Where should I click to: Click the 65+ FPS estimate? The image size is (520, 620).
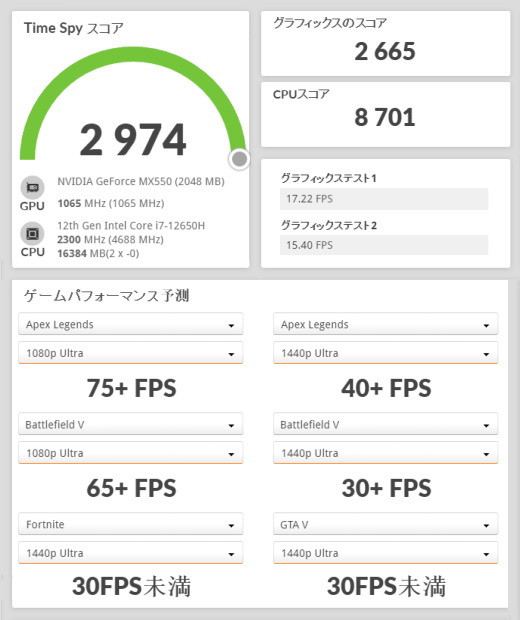131,488
